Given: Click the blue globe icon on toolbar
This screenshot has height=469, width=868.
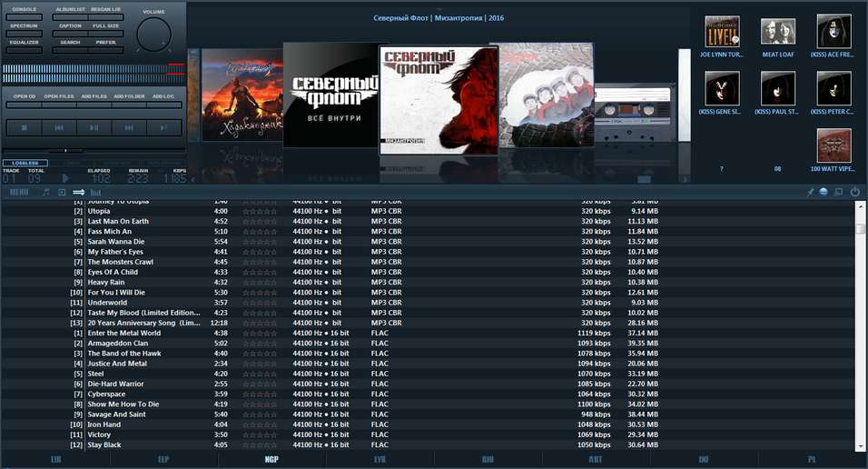Looking at the screenshot, I should click(824, 192).
